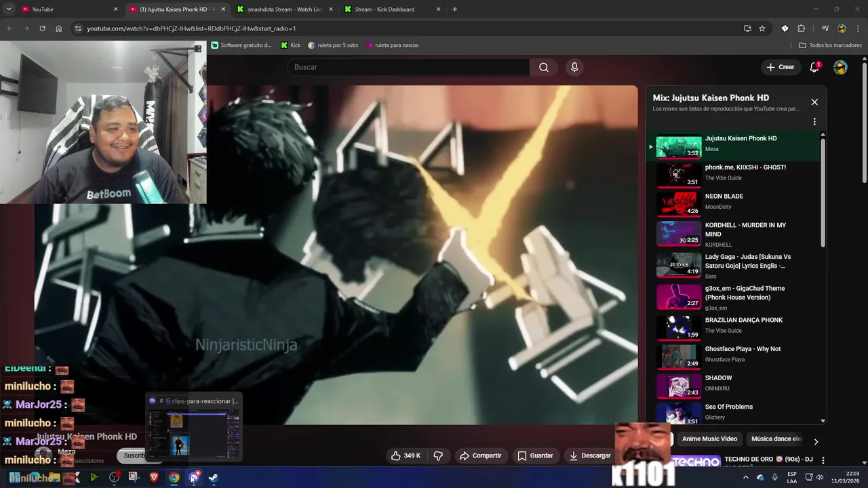Open Chrome profile avatar
Viewport: 868px width, 488px height.
(842, 28)
